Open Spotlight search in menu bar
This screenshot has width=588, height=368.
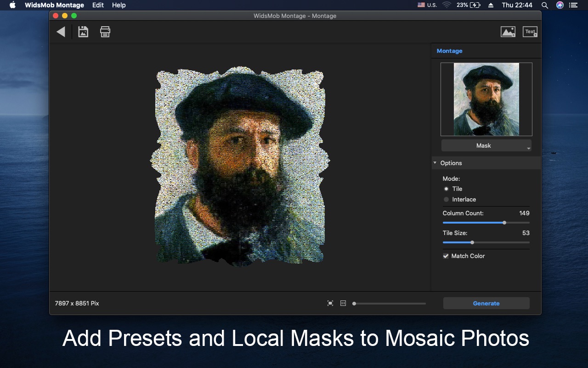545,5
